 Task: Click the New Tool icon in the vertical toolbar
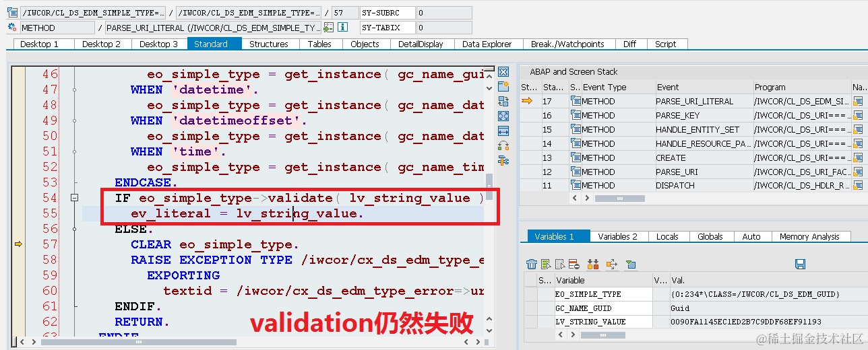point(503,87)
